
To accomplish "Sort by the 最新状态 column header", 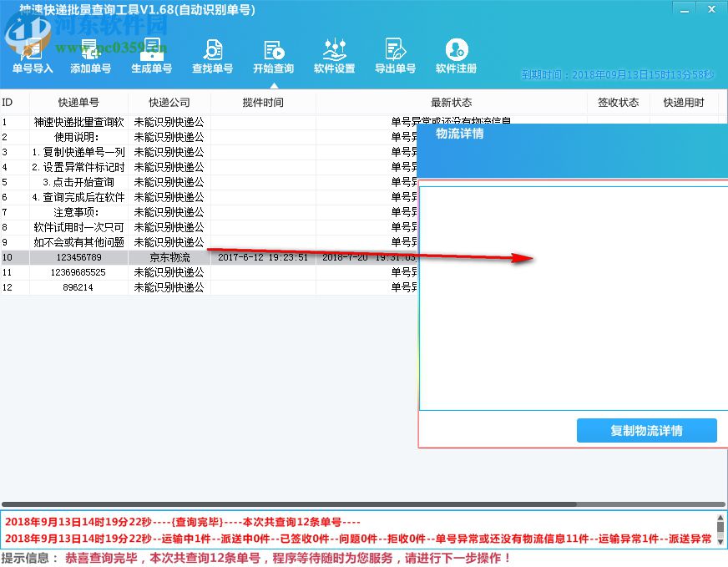I will tap(449, 101).
